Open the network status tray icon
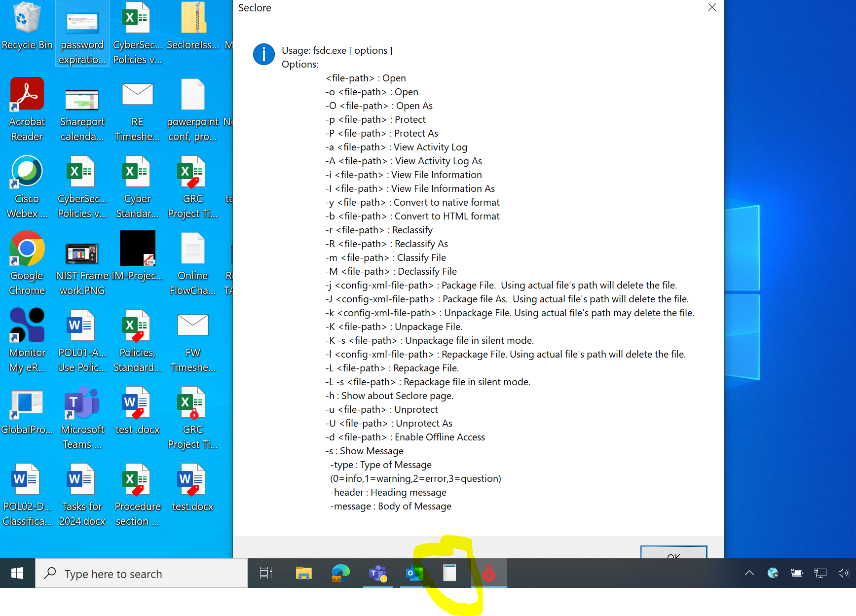Viewport: 856px width, 616px height. click(x=820, y=573)
